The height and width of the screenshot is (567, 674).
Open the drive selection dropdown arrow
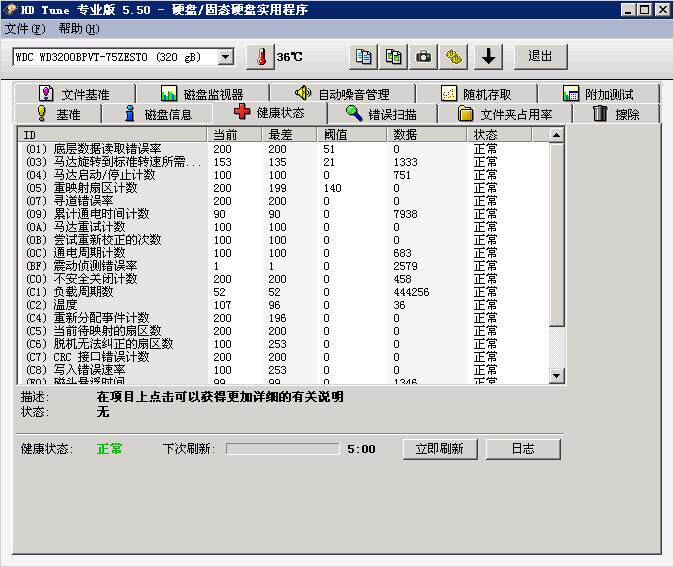tap(226, 57)
